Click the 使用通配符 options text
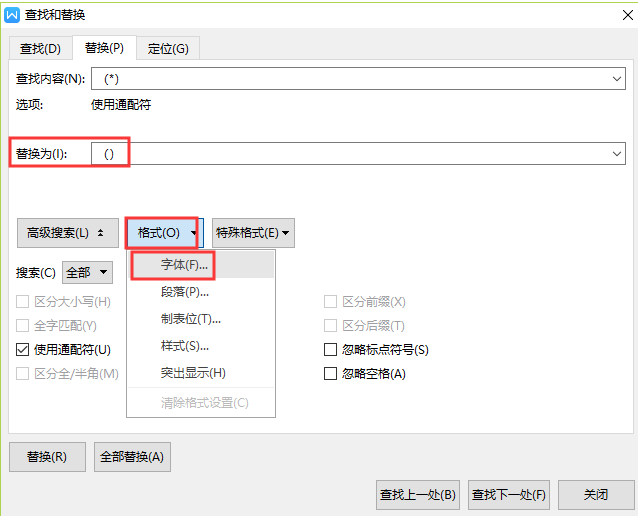638x516 pixels. (x=121, y=105)
